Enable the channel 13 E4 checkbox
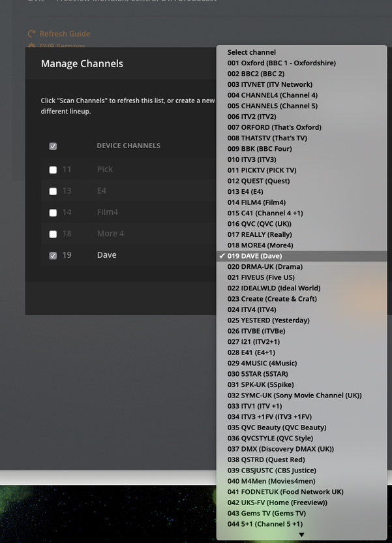The image size is (392, 543). tap(53, 191)
